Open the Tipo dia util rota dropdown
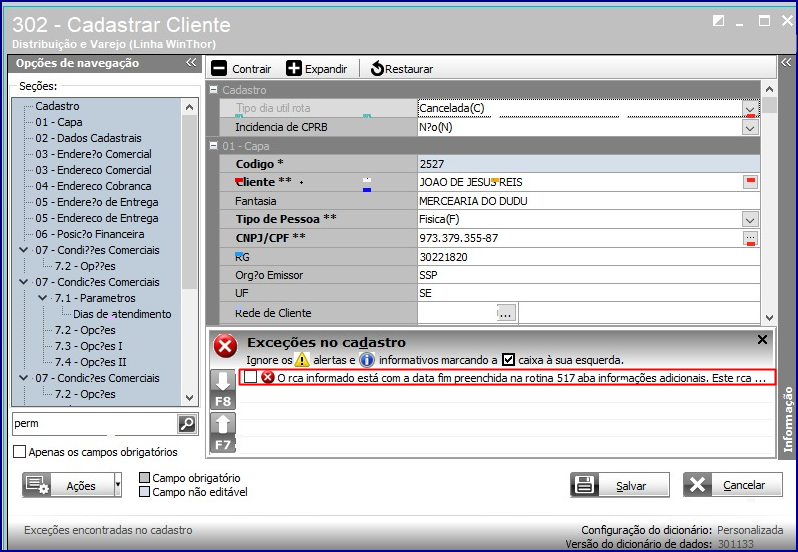The image size is (798, 552). point(750,109)
